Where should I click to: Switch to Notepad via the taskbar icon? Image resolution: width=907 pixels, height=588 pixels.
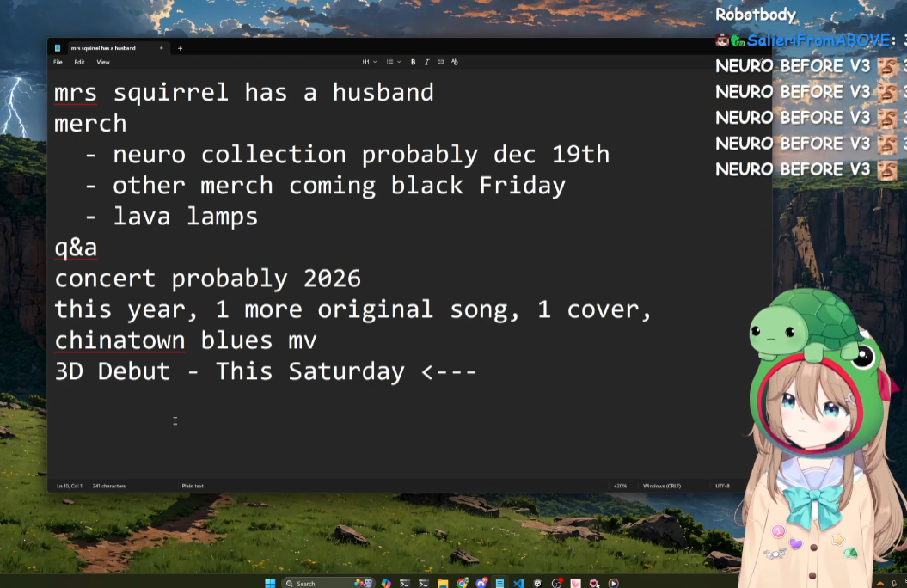(x=499, y=584)
